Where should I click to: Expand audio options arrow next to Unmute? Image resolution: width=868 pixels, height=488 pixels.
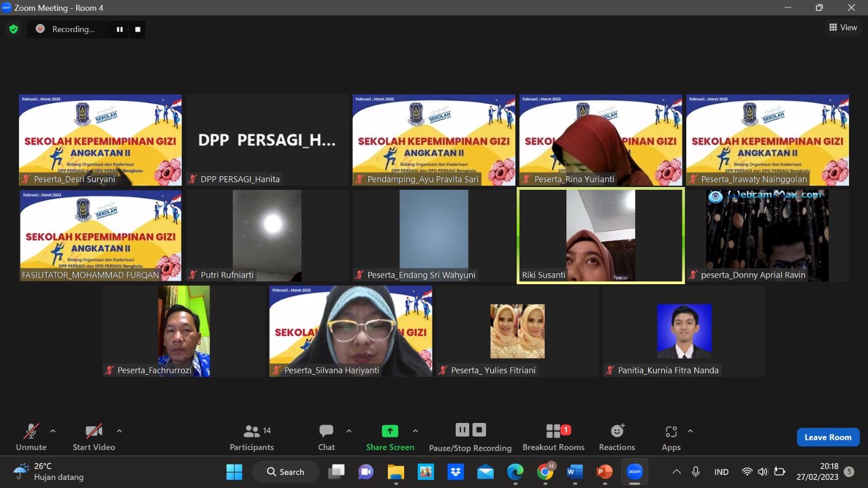pyautogui.click(x=53, y=431)
